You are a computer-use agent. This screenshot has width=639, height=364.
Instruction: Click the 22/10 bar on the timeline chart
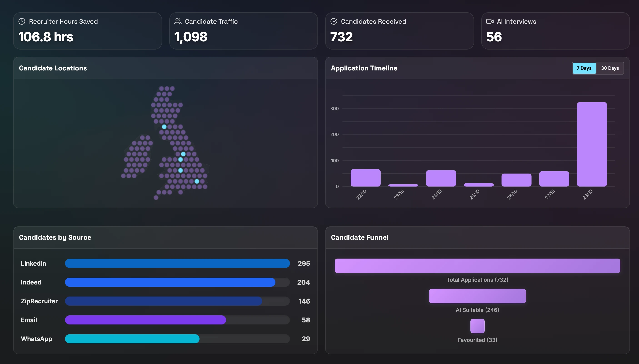(365, 177)
